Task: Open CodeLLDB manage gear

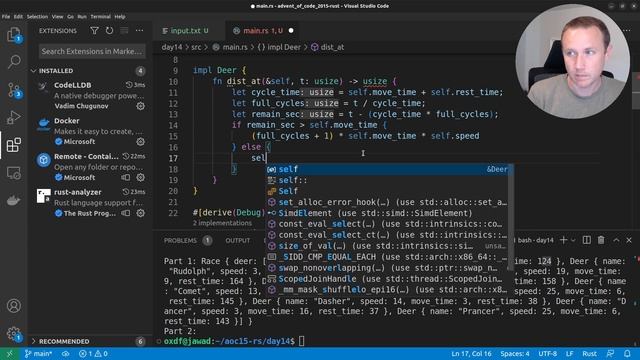Action: [x=141, y=106]
